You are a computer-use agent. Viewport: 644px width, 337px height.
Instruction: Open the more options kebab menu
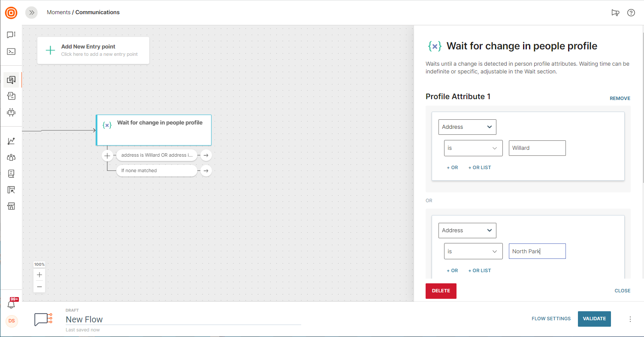(x=630, y=319)
